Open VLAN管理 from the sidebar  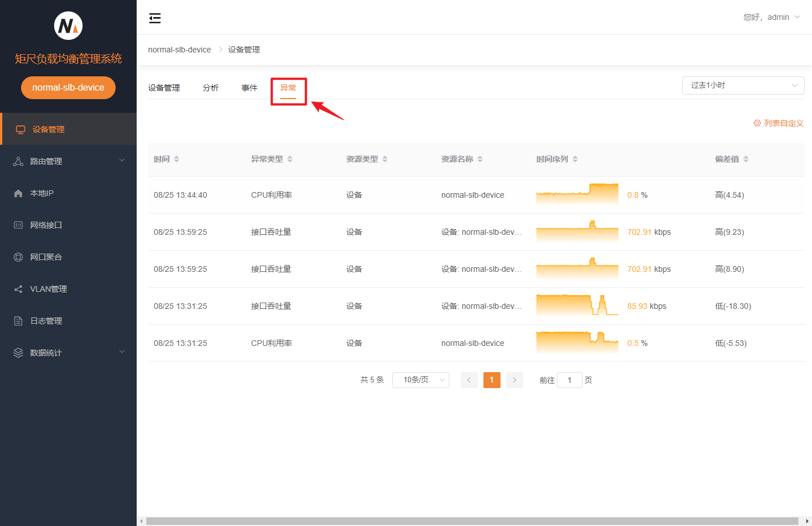pyautogui.click(x=48, y=289)
